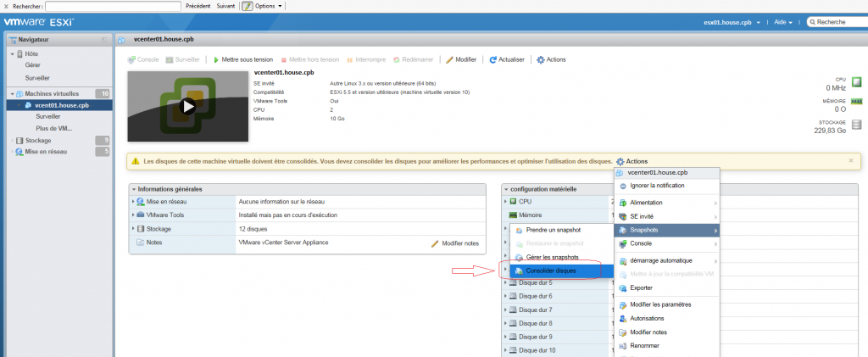Click the Rechercher find text field
Screen dimensions: 868x357
click(113, 6)
